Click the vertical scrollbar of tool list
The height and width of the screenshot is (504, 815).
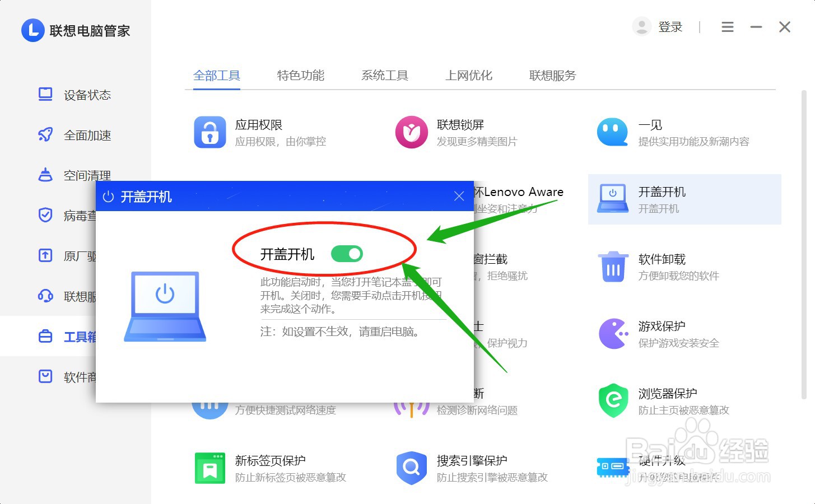point(804,244)
